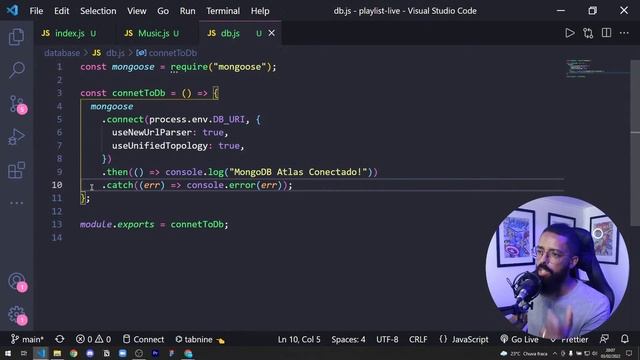Open the View menu
The height and width of the screenshot is (360, 640).
click(137, 11)
